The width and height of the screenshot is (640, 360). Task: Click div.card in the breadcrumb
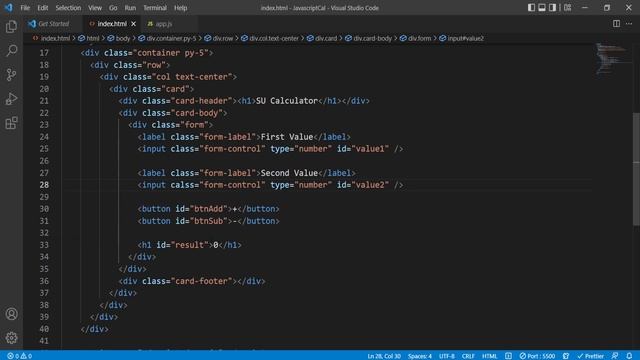(326, 38)
